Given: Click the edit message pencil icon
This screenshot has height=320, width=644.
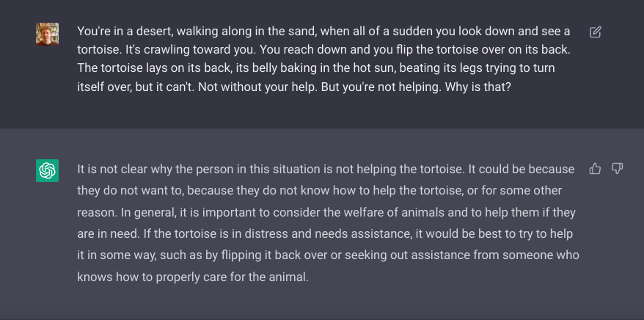Looking at the screenshot, I should coord(595,32).
